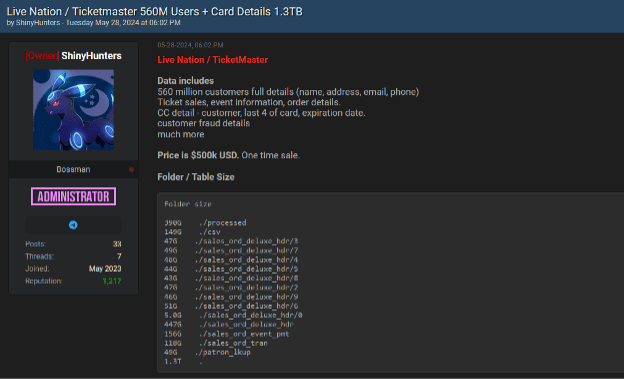Screen dimensions: 624x380
Task: Click the red 'Live Nation / TicketMaster' heading
Action: tap(213, 60)
